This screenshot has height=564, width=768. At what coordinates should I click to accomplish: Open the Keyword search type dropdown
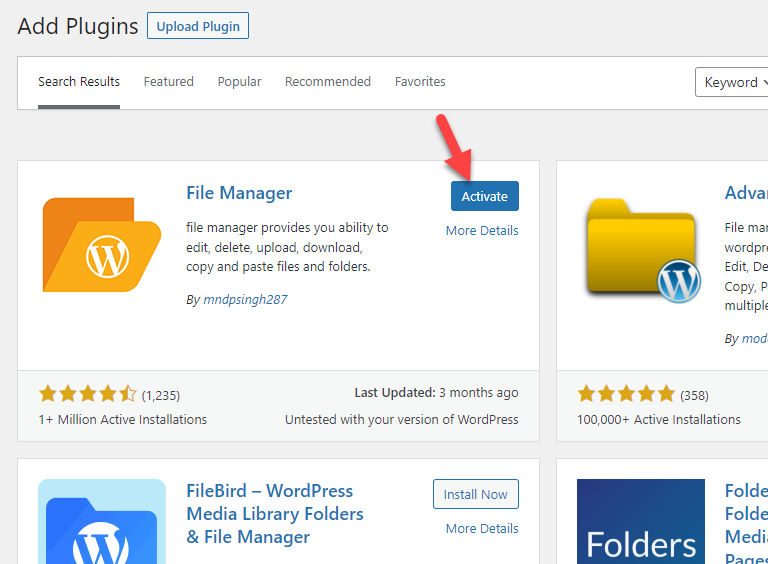click(x=732, y=82)
